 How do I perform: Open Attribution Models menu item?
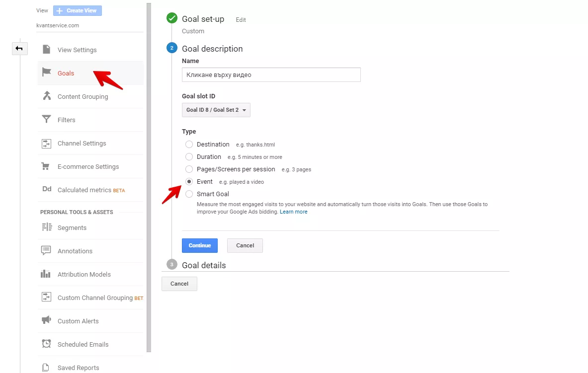coord(90,274)
